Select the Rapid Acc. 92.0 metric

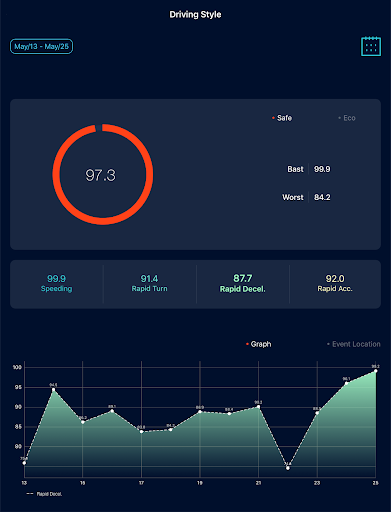335,283
